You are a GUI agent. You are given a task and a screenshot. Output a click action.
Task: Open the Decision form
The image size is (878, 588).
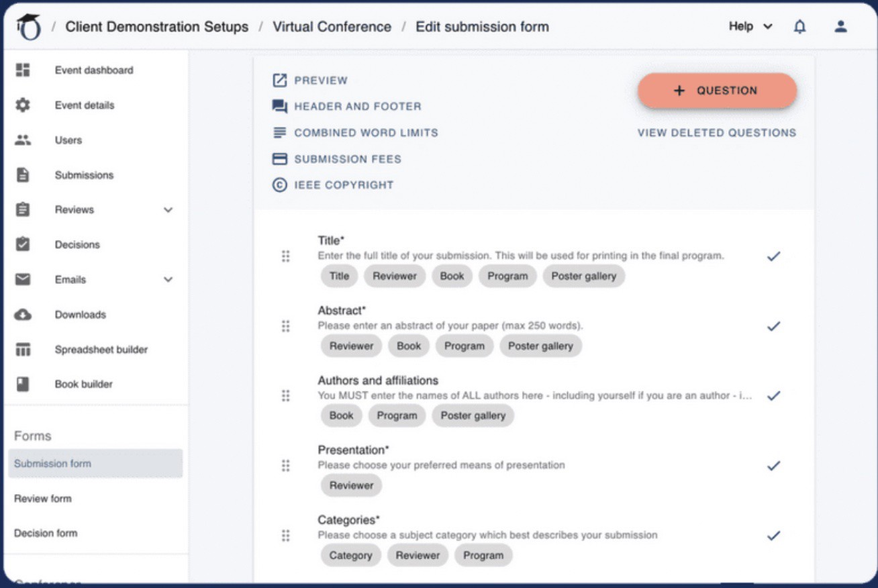coord(46,532)
